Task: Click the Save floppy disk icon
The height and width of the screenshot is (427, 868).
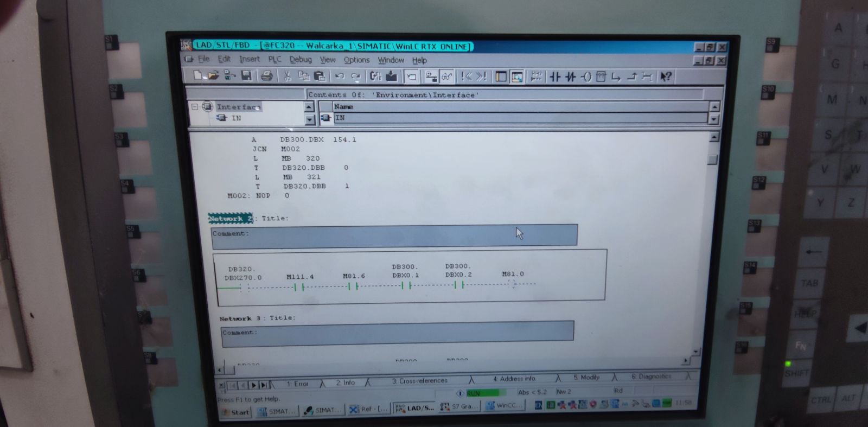Action: [x=246, y=75]
